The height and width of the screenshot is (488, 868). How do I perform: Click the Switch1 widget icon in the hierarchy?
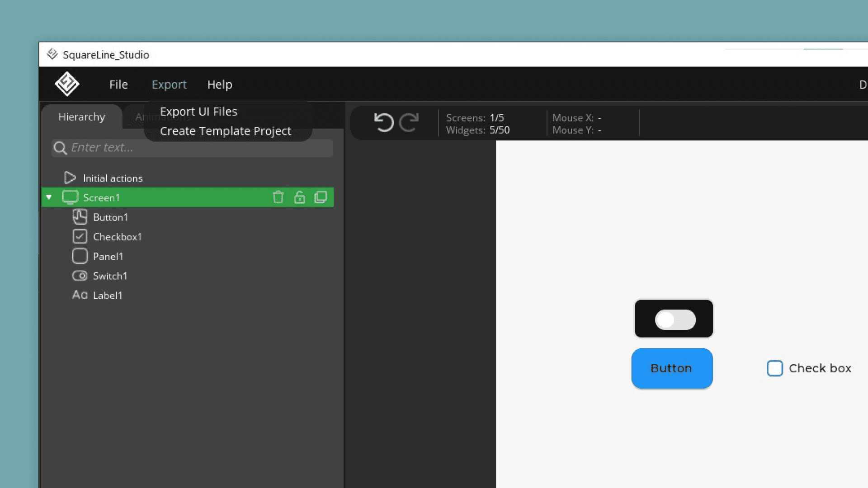point(80,276)
